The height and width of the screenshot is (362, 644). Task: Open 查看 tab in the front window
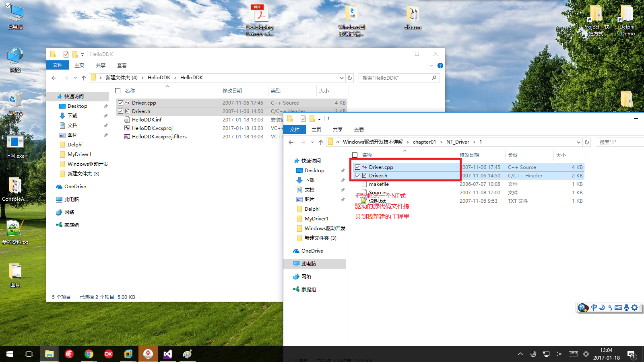359,130
